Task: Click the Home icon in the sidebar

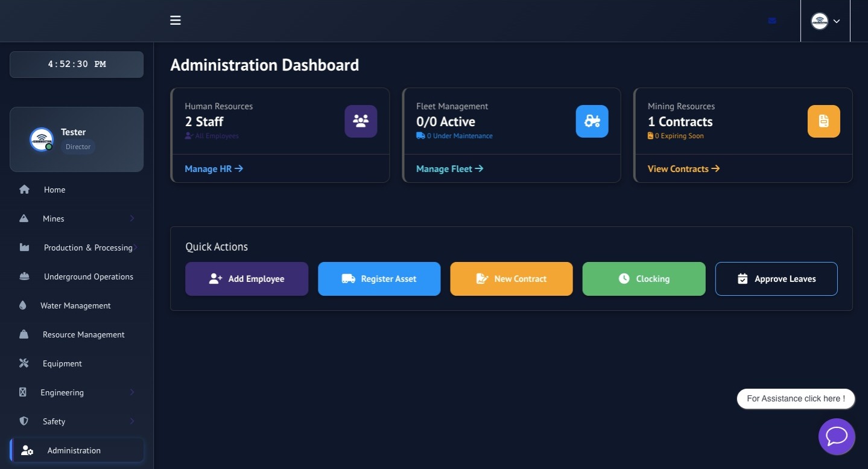Action: (24, 189)
